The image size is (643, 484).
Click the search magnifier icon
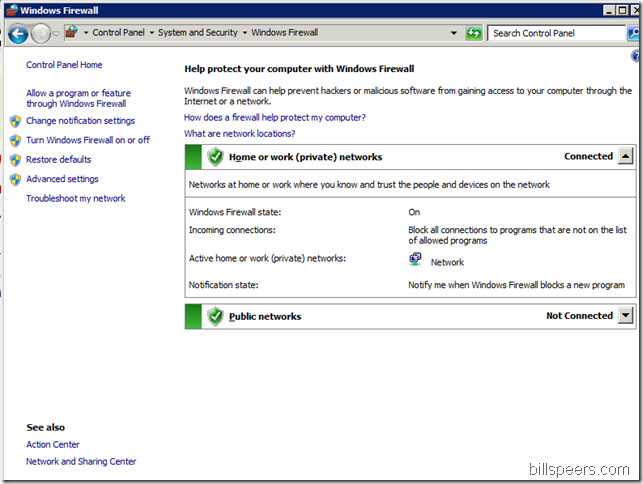tap(634, 33)
